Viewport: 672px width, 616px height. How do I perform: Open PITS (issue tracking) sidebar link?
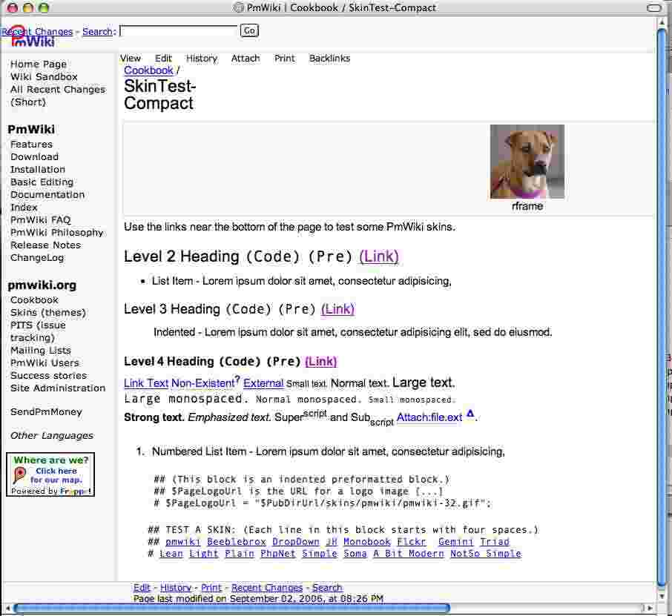click(x=38, y=331)
